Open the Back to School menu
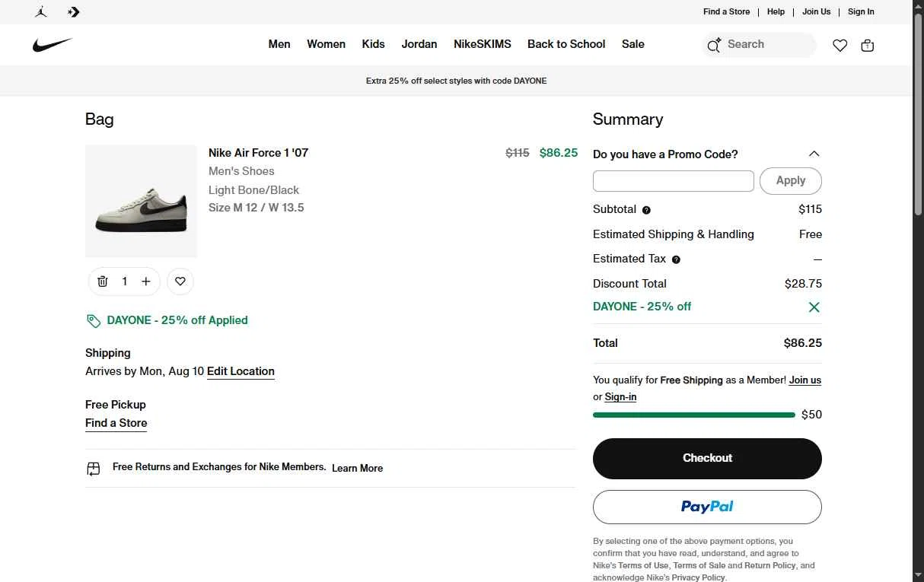This screenshot has width=924, height=582. tap(566, 44)
